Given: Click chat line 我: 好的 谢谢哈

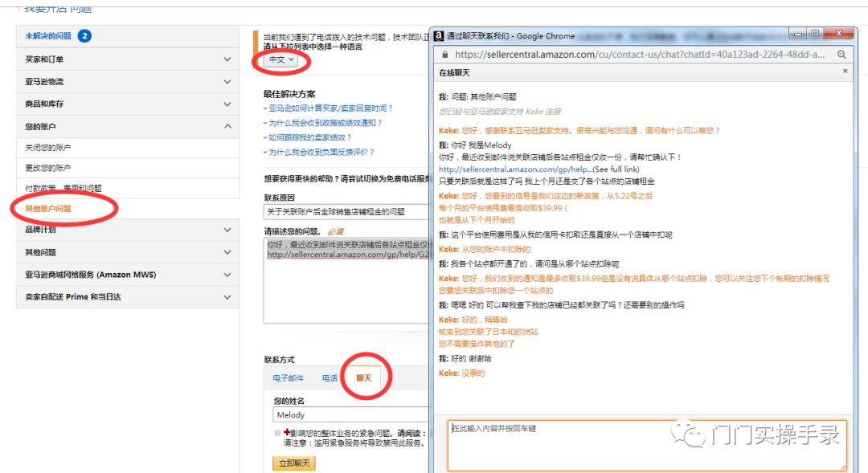Looking at the screenshot, I should (465, 358).
